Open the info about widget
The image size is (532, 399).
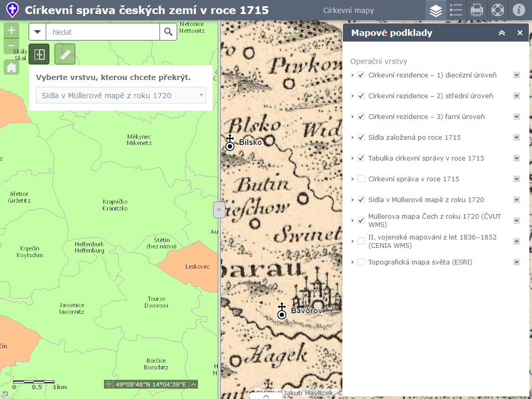tap(519, 10)
